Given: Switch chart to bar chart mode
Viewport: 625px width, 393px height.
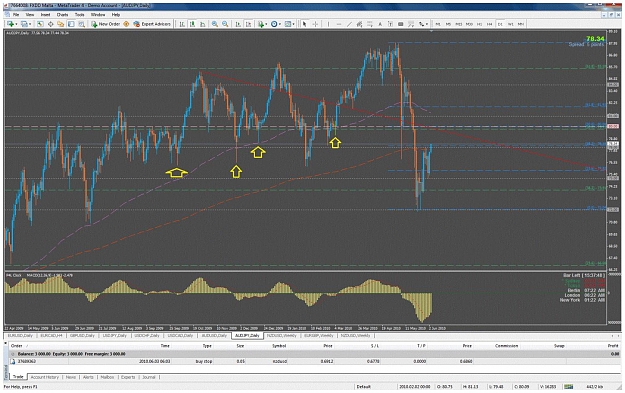Looking at the screenshot, I should click(182, 24).
